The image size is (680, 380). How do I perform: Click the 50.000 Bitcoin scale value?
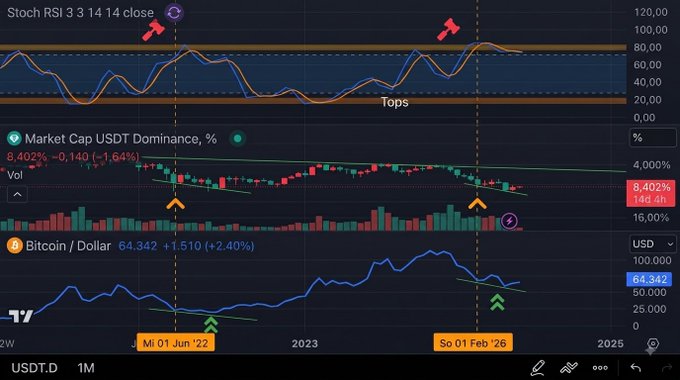[x=649, y=292]
